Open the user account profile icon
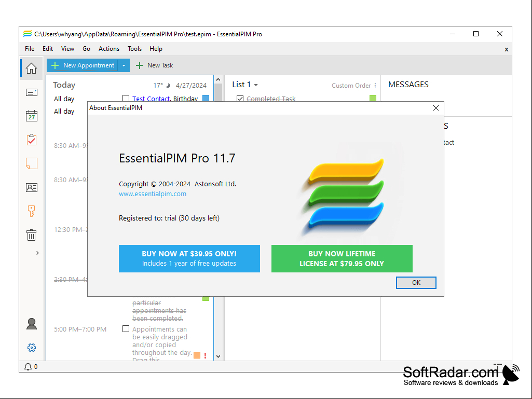The width and height of the screenshot is (532, 399). pyautogui.click(x=31, y=324)
